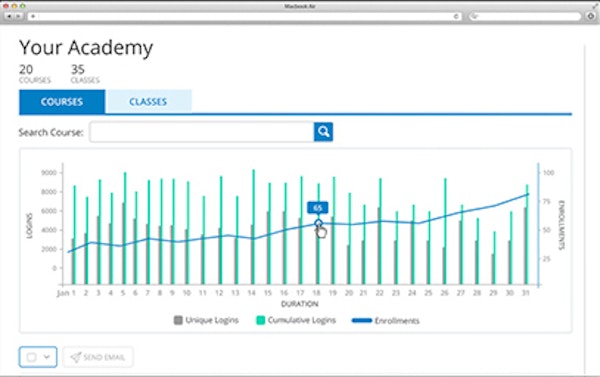Click the round button at toolbar right end

tap(591, 16)
